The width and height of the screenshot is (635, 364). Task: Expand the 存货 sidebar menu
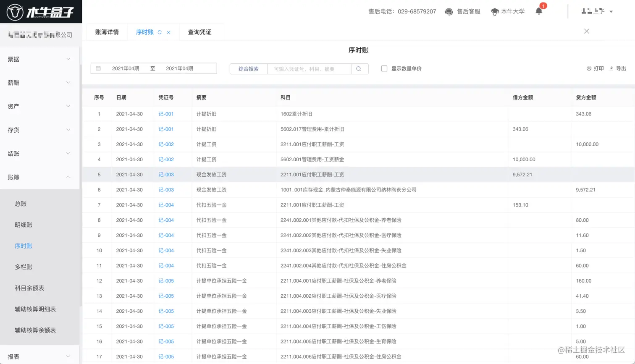pyautogui.click(x=39, y=130)
